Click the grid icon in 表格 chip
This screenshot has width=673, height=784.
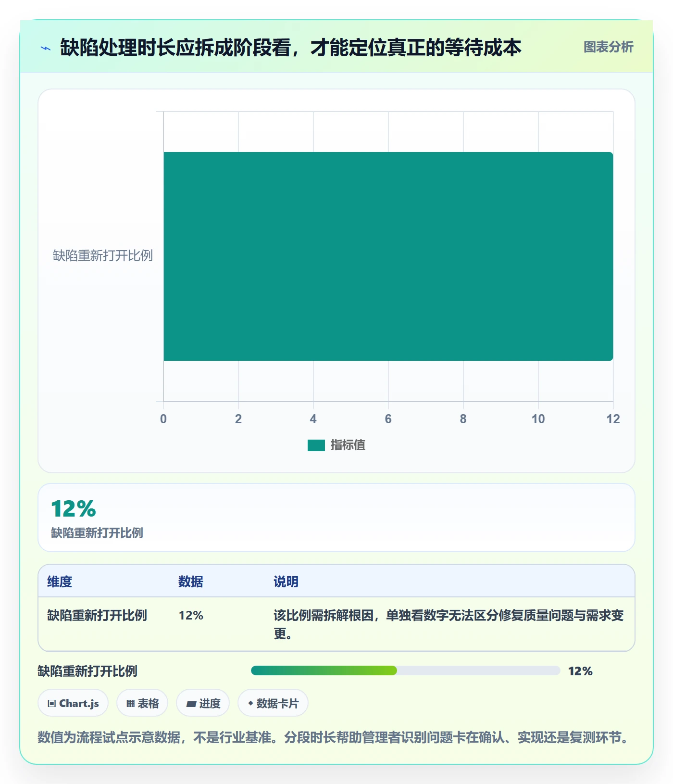click(130, 704)
